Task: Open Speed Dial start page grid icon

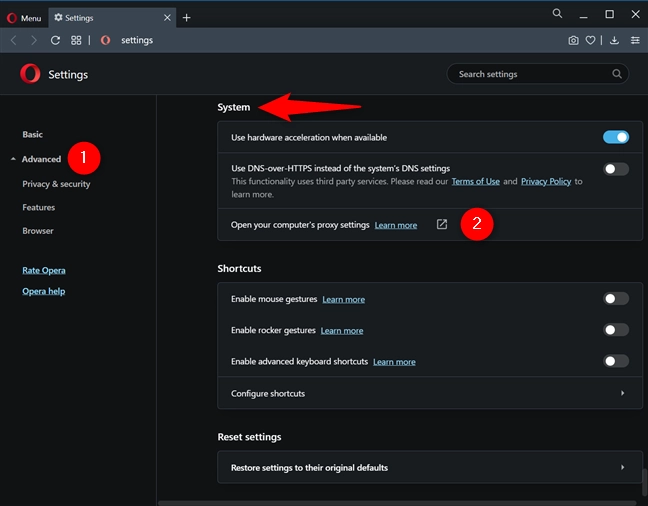Action: click(76, 40)
